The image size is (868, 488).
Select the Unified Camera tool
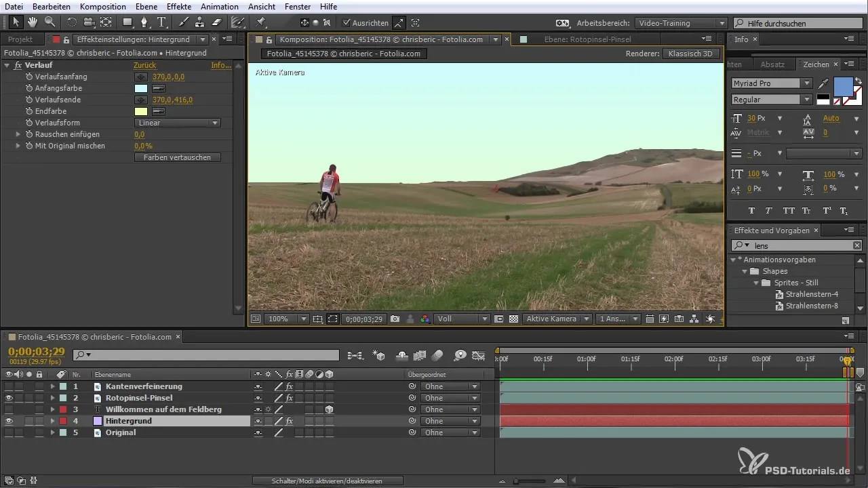pos(88,22)
